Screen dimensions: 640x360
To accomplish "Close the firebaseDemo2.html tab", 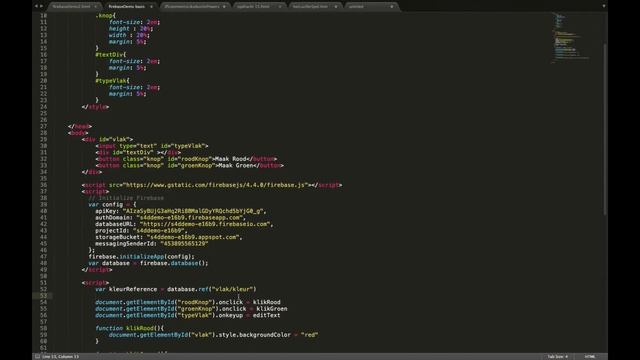I will 96,7.
